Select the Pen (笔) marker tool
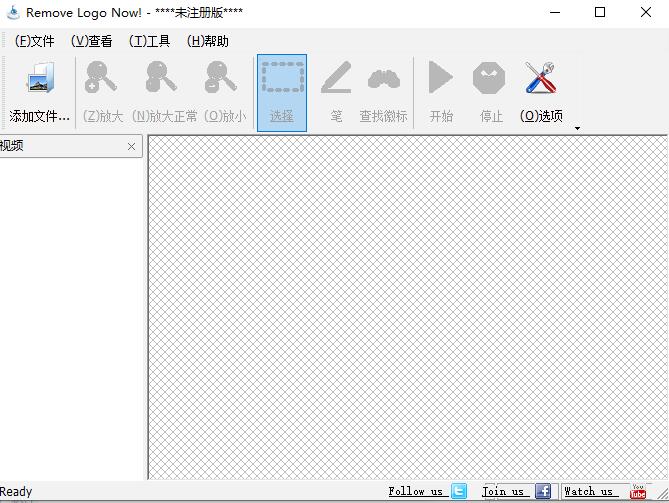Viewport: 669px width, 503px height. [x=336, y=79]
